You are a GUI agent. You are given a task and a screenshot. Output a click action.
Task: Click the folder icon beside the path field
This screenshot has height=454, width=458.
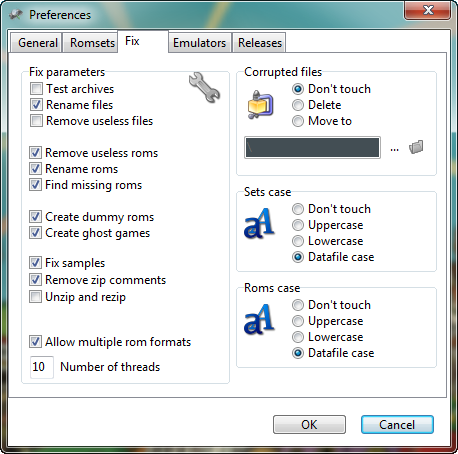(416, 147)
